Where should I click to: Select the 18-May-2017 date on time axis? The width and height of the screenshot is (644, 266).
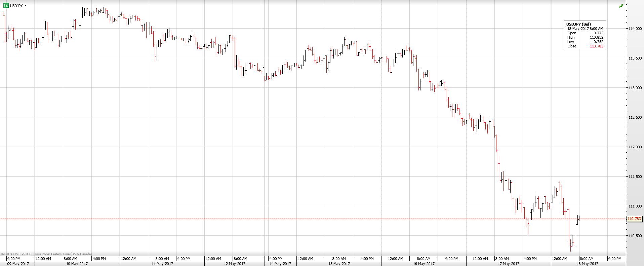point(588,264)
